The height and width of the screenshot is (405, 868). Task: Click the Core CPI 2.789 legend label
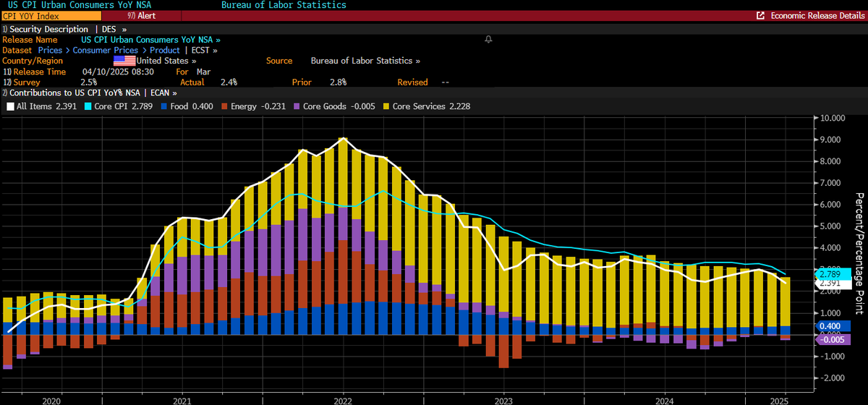pos(124,106)
